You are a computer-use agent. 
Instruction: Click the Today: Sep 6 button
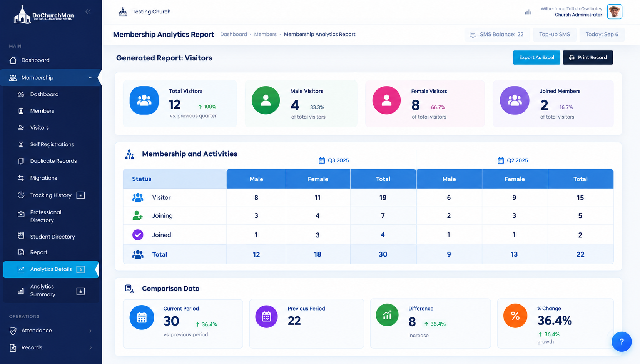click(602, 35)
